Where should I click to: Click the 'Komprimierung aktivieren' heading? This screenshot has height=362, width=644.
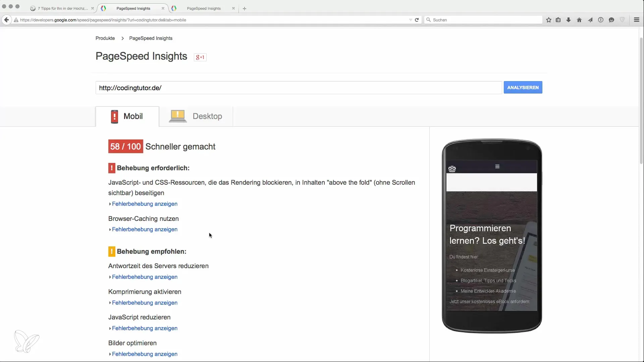tap(145, 292)
